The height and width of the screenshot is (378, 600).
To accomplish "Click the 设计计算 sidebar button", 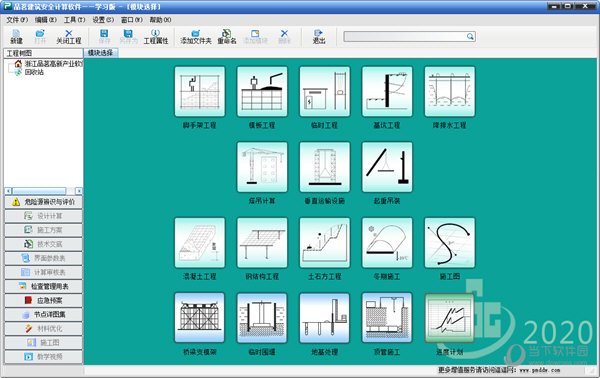I will 43,216.
